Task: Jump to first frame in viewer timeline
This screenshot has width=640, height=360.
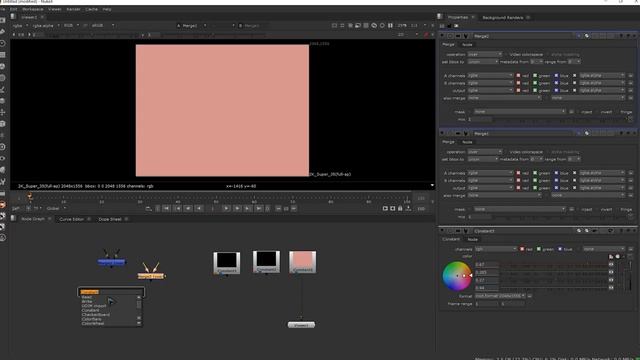Action: [167, 209]
